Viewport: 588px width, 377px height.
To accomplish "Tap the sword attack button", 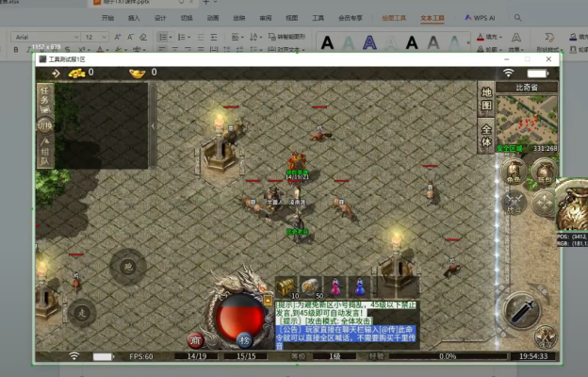I will tap(521, 309).
